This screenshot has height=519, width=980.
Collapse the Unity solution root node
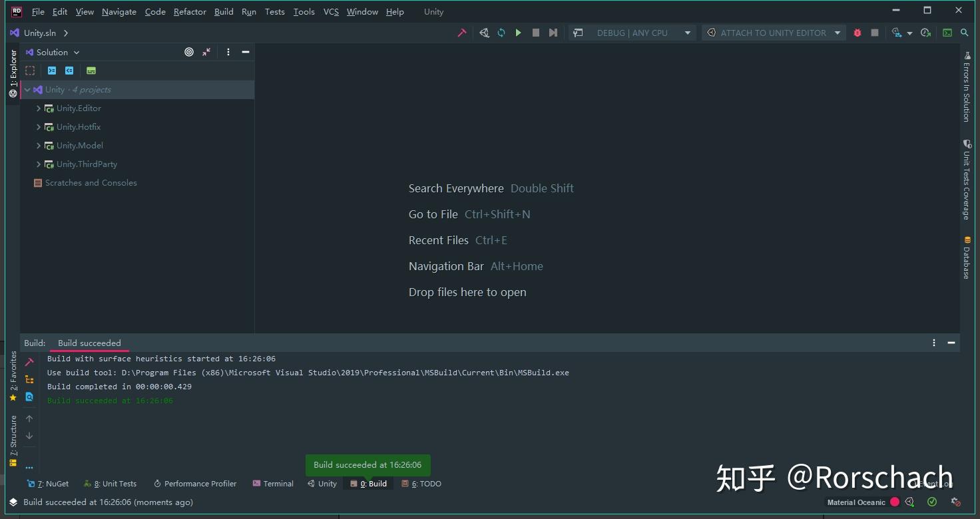click(27, 90)
